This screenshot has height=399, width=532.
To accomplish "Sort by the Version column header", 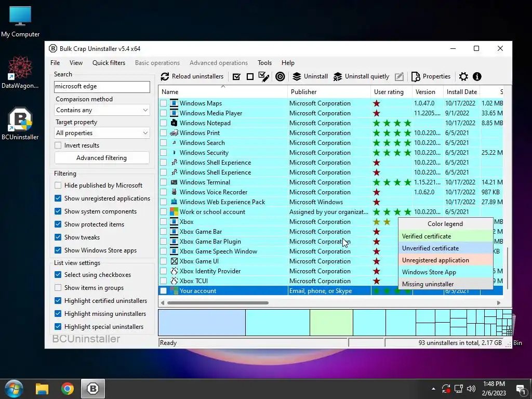I will (428, 91).
